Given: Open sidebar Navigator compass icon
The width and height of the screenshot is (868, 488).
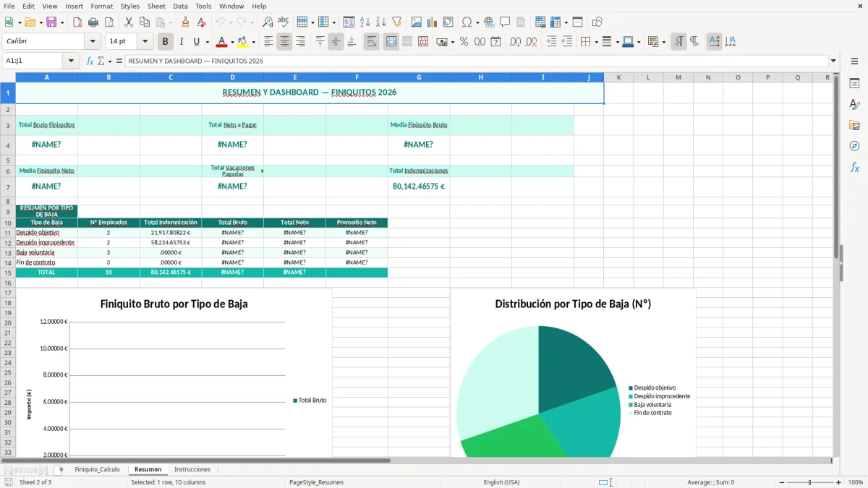Looking at the screenshot, I should click(854, 146).
